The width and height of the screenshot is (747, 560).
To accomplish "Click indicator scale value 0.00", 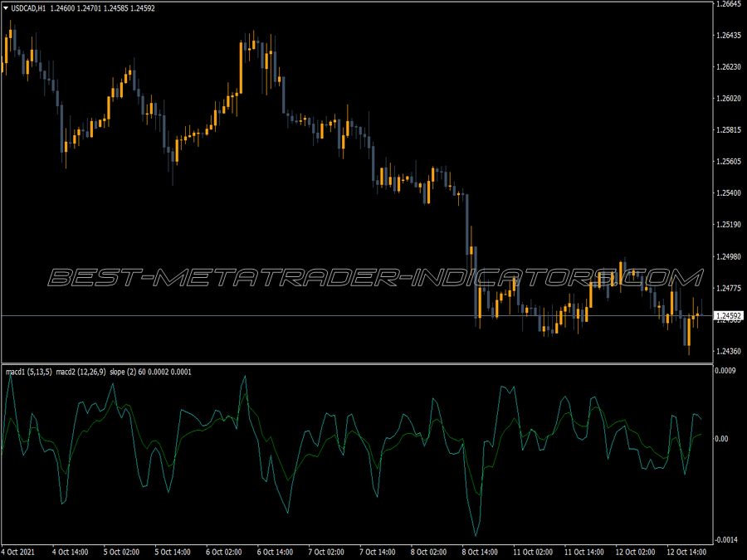I will click(722, 439).
